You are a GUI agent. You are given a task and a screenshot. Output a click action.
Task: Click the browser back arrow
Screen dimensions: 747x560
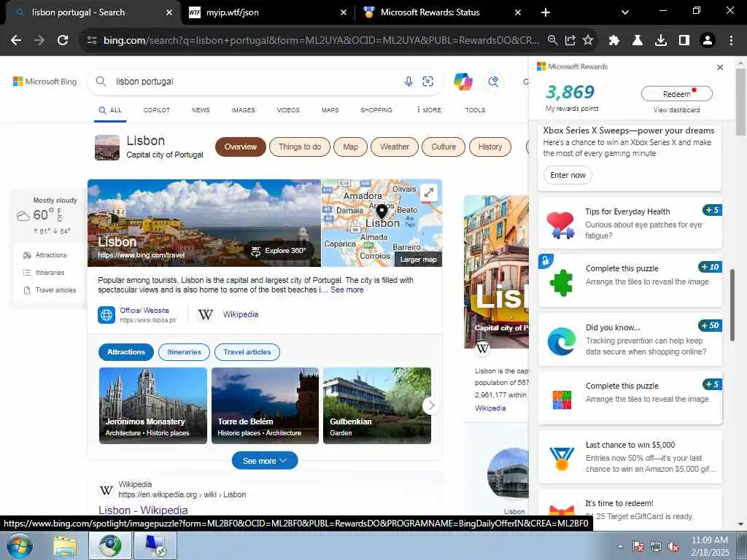tap(16, 41)
